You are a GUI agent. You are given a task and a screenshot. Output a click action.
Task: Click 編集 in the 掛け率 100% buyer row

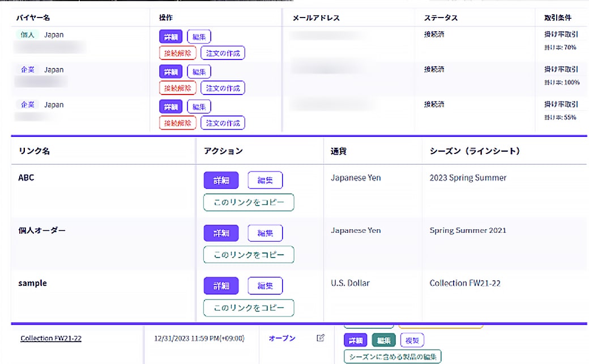click(199, 72)
